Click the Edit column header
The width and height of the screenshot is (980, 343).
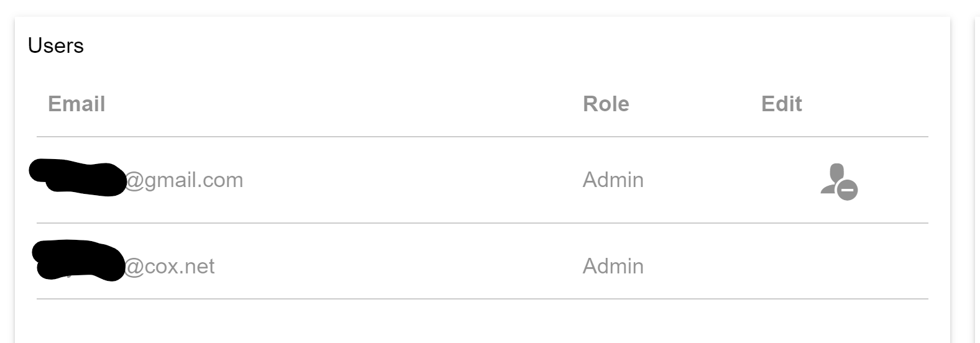point(781,104)
